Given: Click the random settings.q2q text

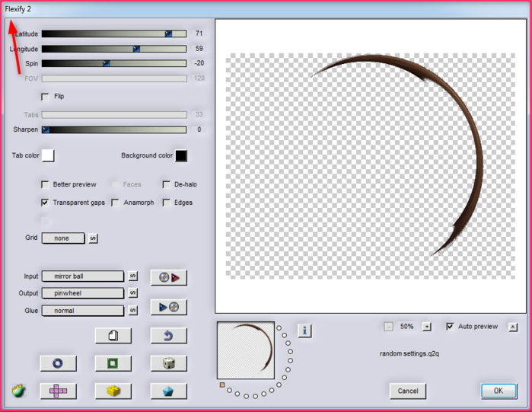Looking at the screenshot, I should click(x=409, y=353).
